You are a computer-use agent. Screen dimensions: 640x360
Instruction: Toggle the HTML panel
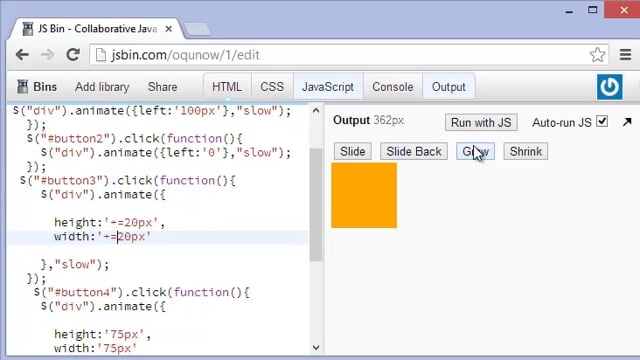click(x=227, y=87)
